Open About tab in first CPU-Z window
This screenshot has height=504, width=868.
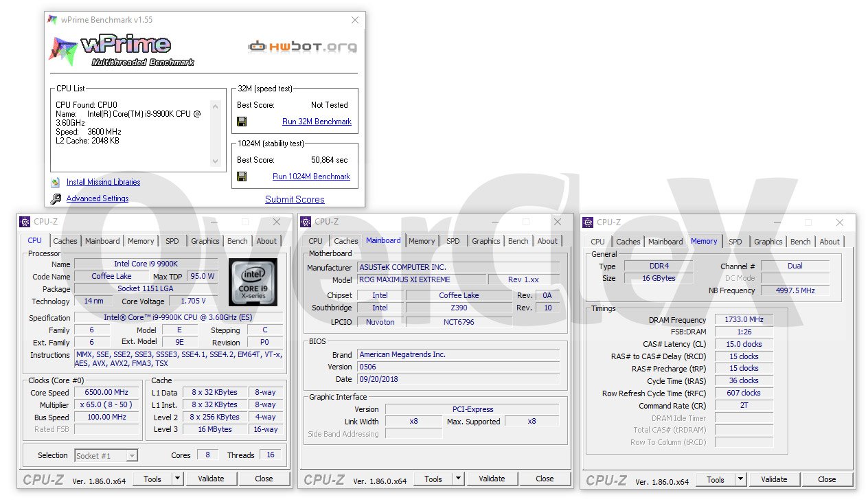[x=266, y=241]
